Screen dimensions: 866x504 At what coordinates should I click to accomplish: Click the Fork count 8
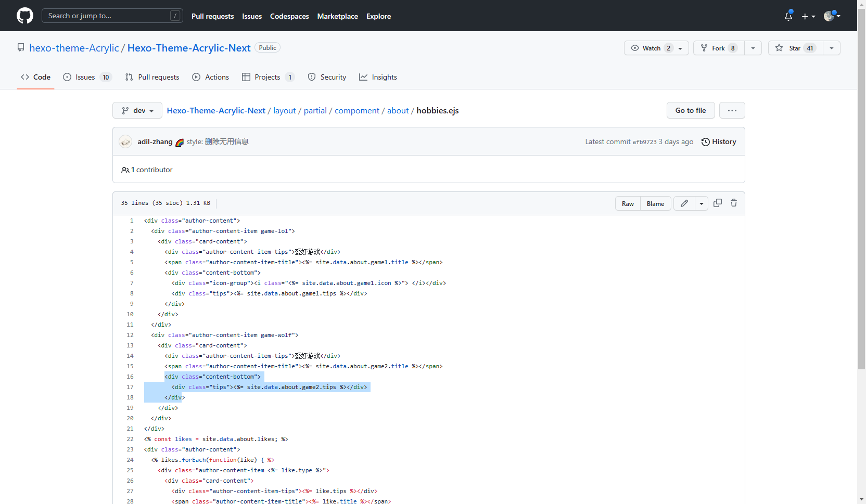733,48
